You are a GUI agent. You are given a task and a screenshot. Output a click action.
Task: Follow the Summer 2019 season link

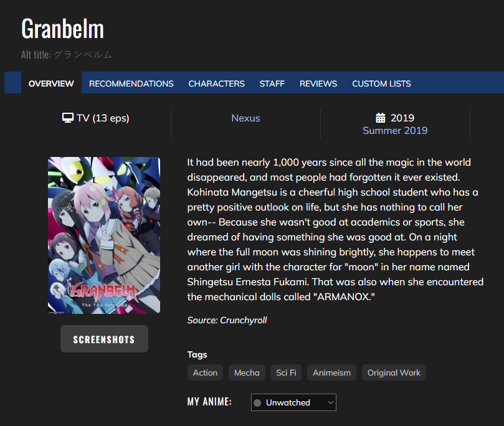click(x=395, y=130)
